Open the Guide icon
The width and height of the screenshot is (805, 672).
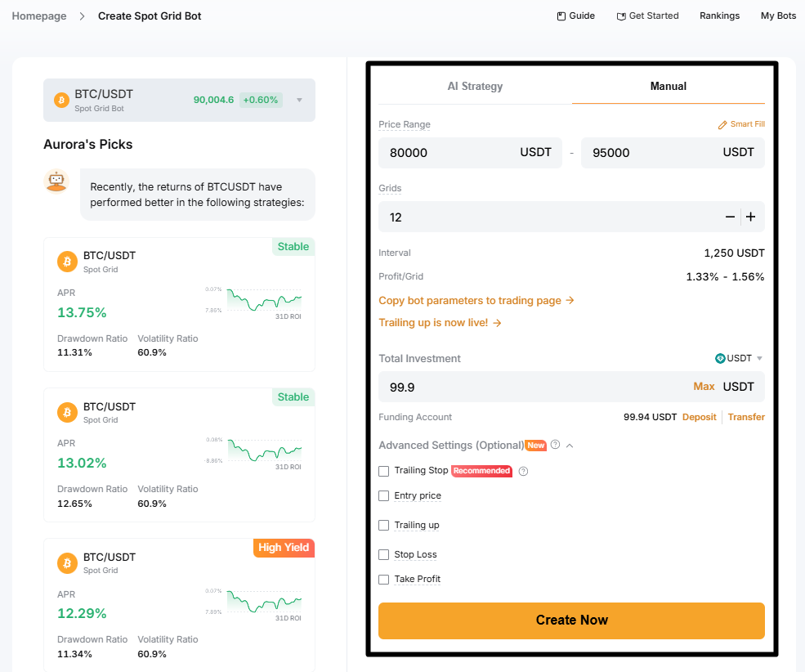click(561, 16)
